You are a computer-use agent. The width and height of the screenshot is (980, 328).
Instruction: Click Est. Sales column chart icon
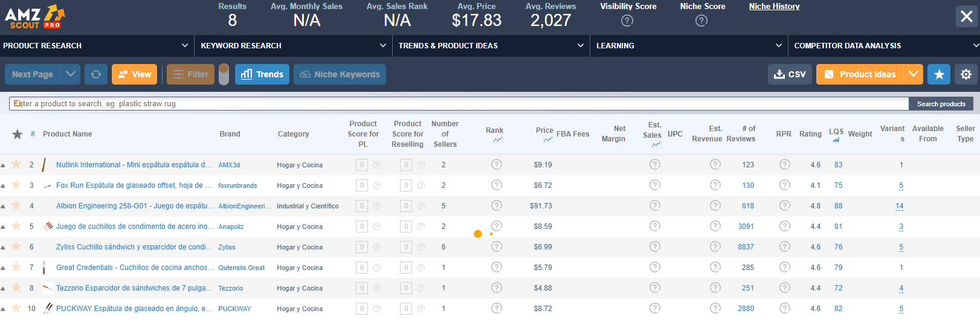click(656, 144)
